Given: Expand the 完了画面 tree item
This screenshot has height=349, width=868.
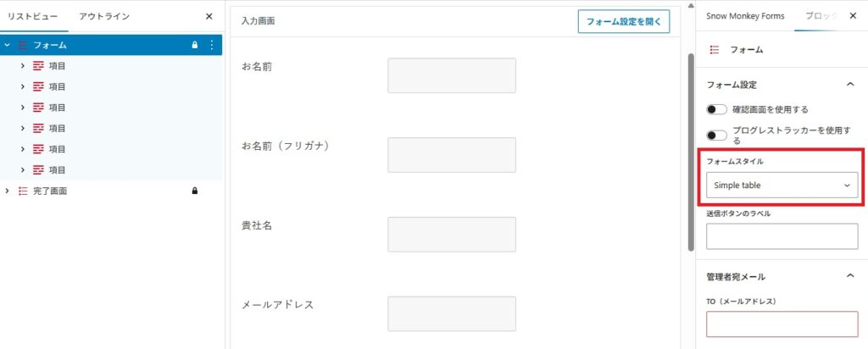Looking at the screenshot, I should (8, 191).
